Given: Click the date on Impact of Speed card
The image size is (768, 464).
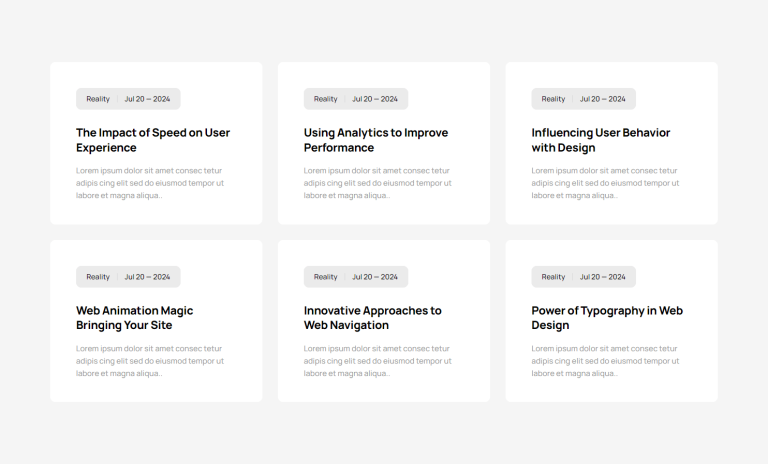Looking at the screenshot, I should click(147, 99).
